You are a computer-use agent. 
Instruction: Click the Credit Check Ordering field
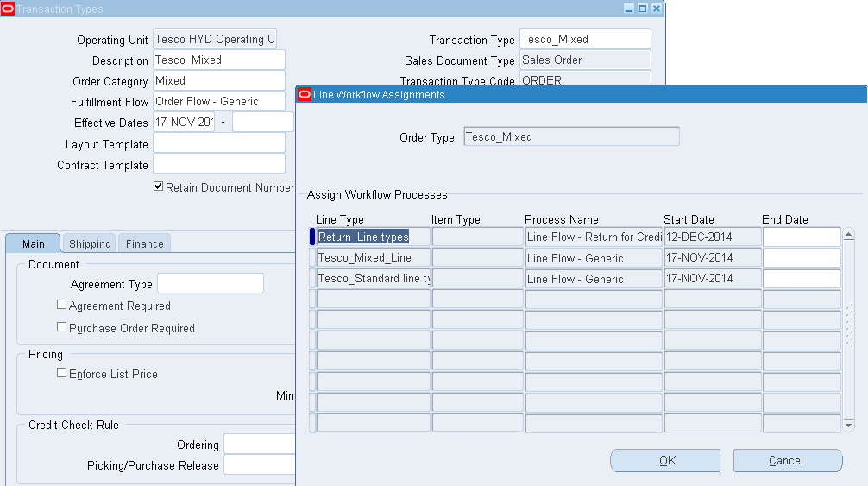click(x=260, y=444)
